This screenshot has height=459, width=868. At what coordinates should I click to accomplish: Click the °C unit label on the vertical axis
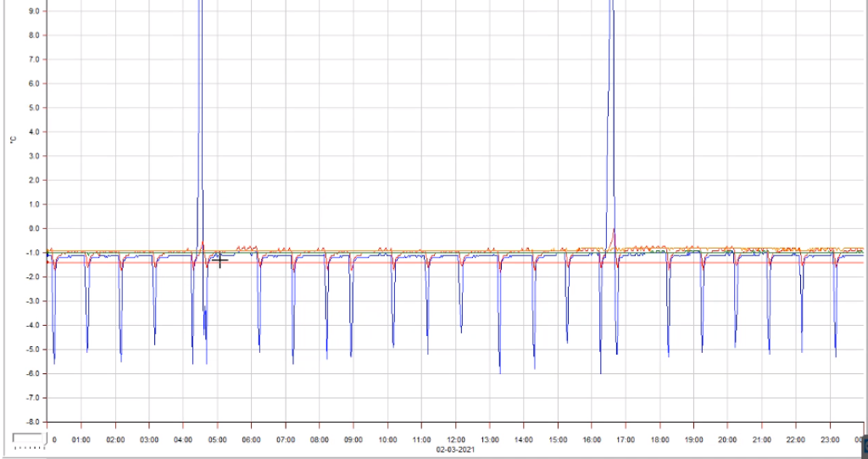coord(12,138)
